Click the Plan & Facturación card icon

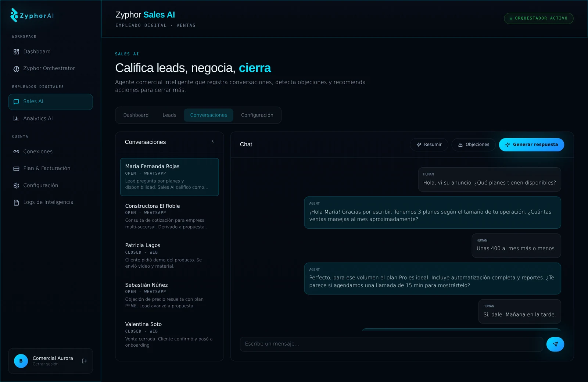16,169
